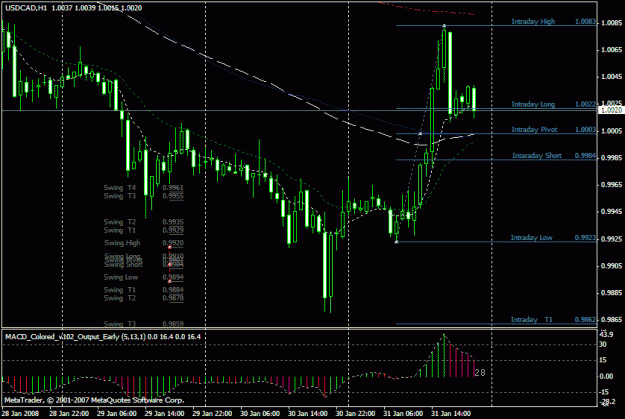Viewport: 625px width, 419px height.
Task: Click the Intraday Long value 1.0022
Action: (x=586, y=104)
